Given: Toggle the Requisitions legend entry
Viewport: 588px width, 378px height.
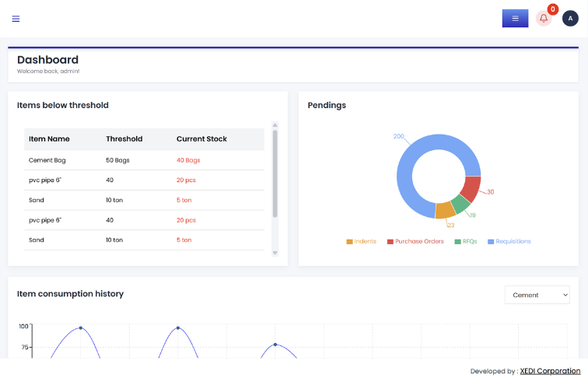Looking at the screenshot, I should tap(509, 241).
